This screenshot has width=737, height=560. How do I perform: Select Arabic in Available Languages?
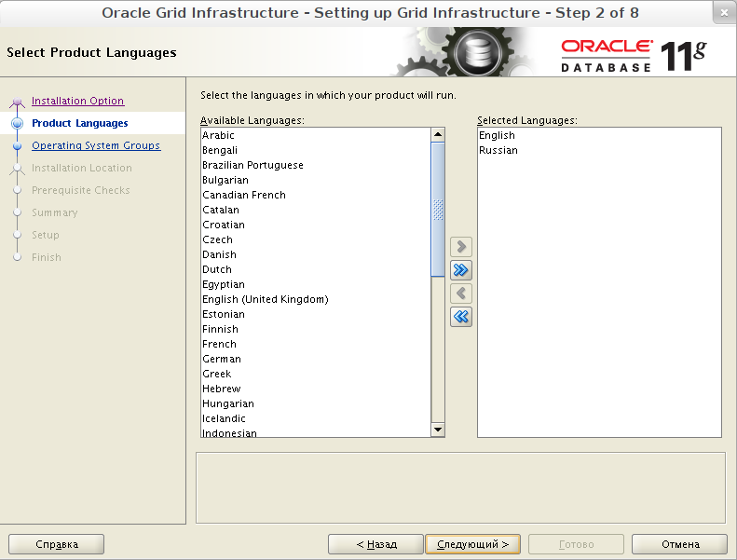point(315,135)
